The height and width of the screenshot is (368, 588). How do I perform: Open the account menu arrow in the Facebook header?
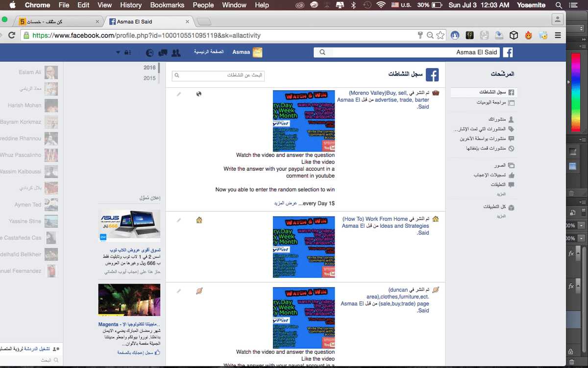coord(118,53)
